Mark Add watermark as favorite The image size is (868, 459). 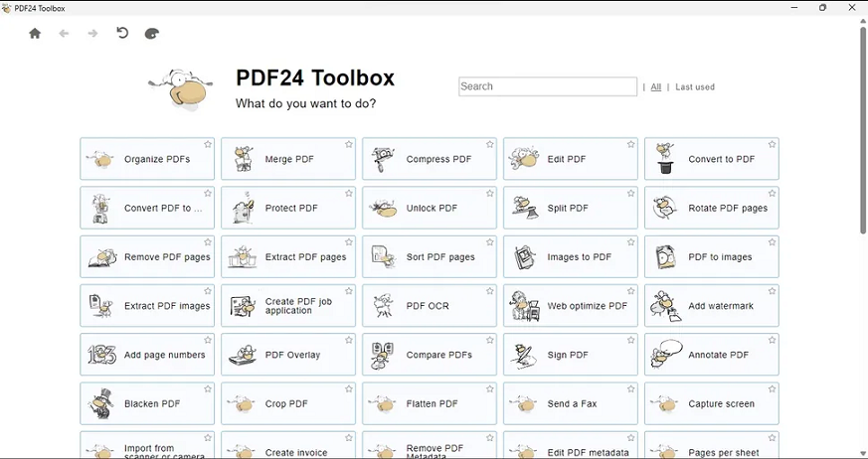773,291
